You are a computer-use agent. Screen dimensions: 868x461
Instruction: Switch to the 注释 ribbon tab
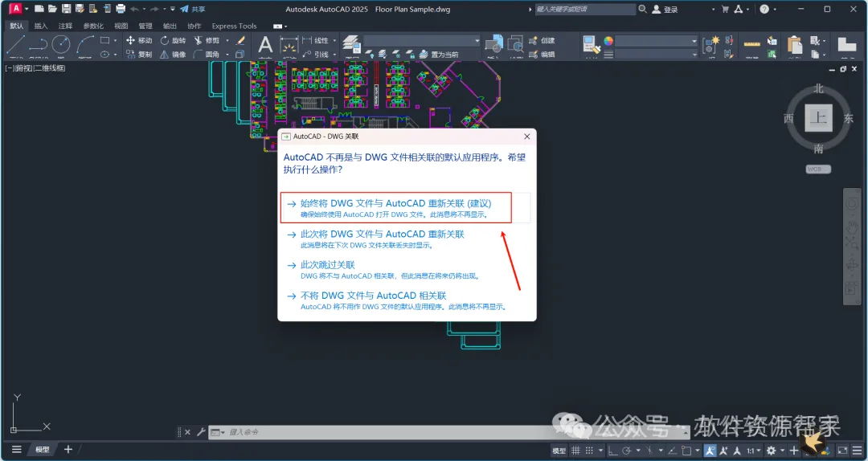65,26
